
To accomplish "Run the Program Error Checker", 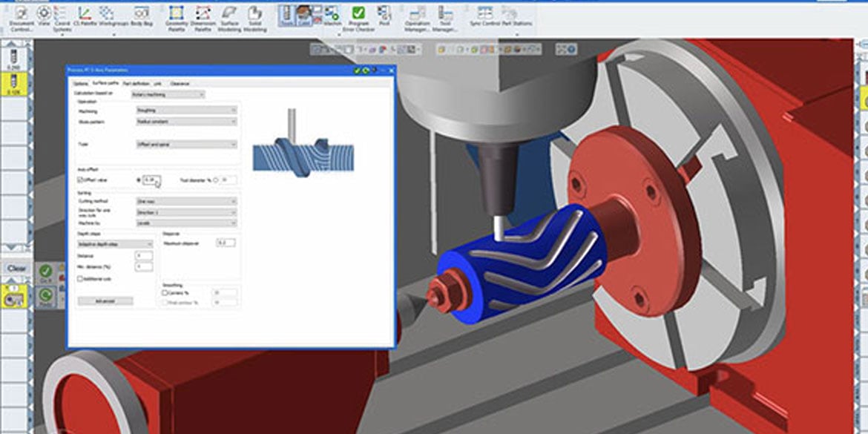I will [359, 18].
